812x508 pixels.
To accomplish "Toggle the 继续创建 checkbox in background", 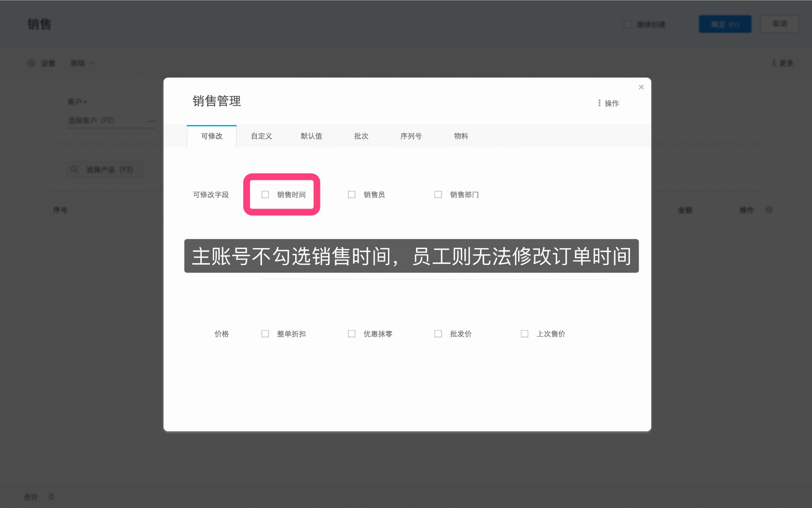I will pyautogui.click(x=627, y=24).
